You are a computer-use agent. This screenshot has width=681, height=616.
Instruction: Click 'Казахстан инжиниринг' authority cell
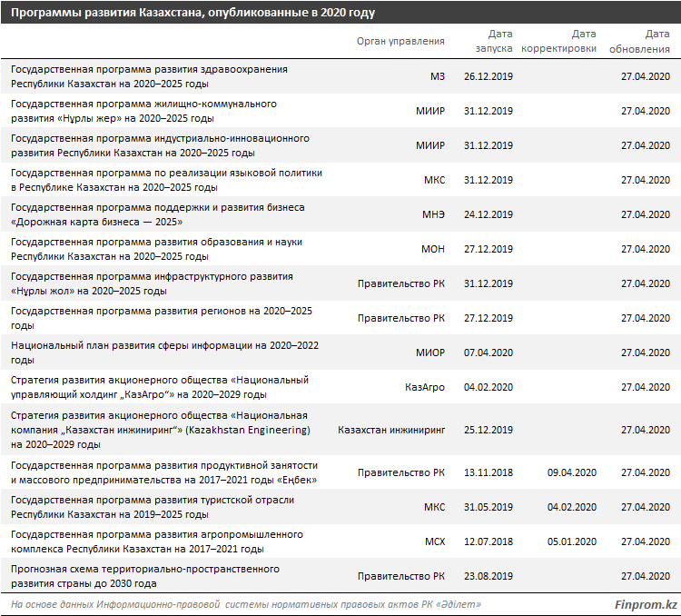point(391,430)
